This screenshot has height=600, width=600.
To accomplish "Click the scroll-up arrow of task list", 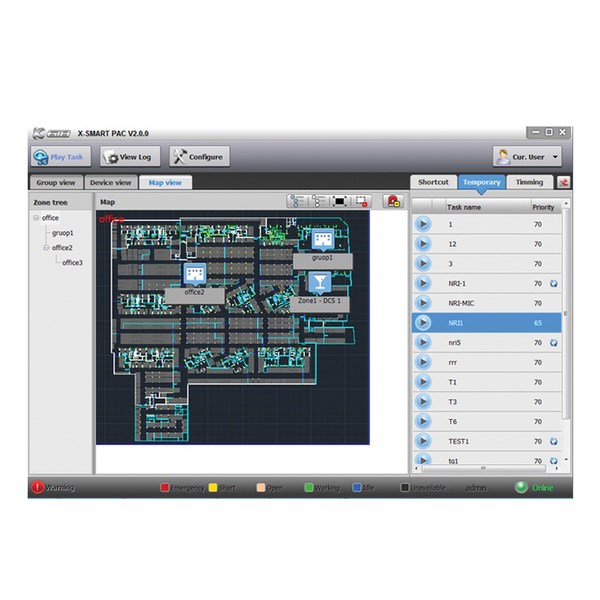I will [566, 203].
